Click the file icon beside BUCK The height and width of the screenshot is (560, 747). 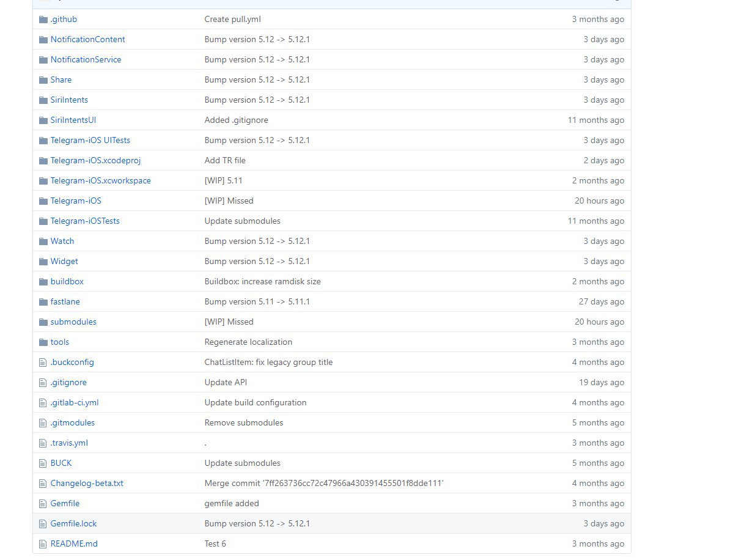[x=43, y=463]
